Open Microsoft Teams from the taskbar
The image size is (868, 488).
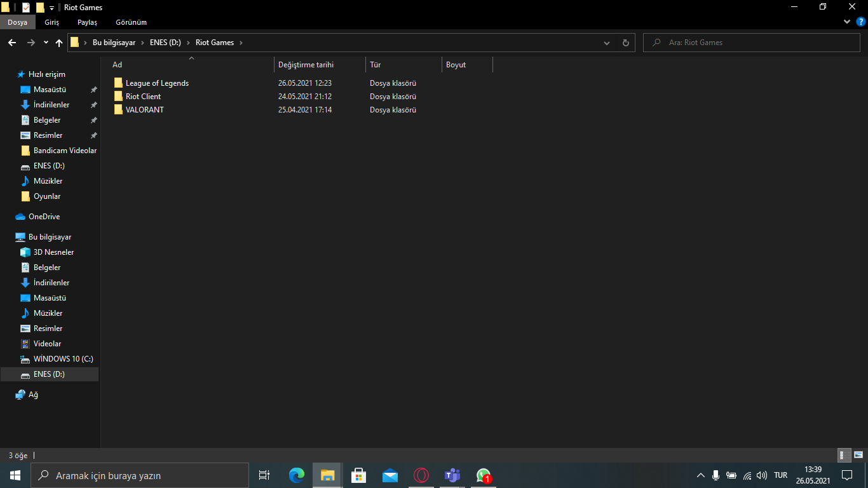[x=452, y=475]
